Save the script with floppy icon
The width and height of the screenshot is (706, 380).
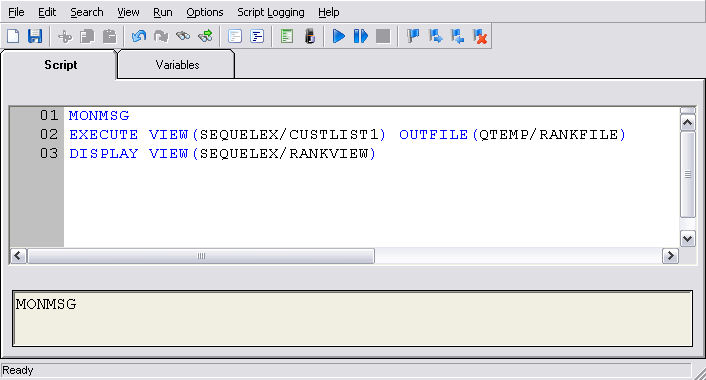[x=35, y=36]
